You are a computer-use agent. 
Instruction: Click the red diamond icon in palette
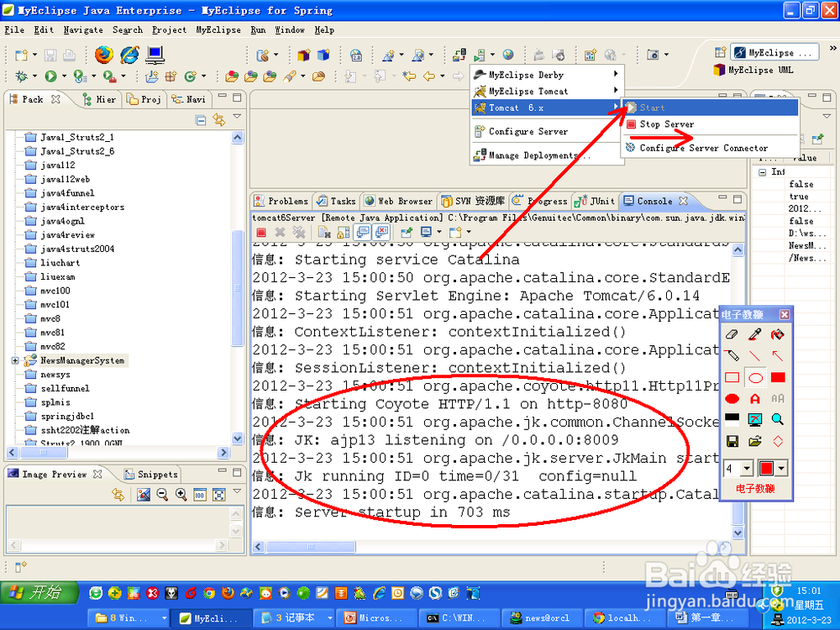tap(777, 441)
